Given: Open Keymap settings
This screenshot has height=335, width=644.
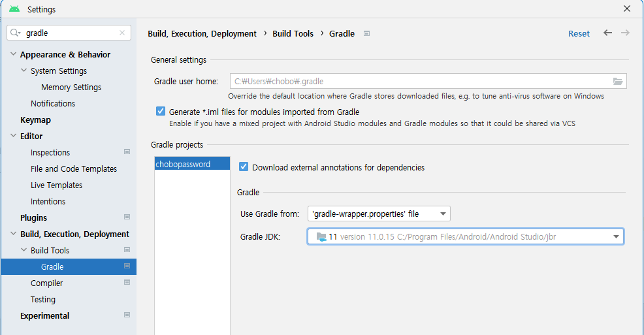Looking at the screenshot, I should [x=36, y=120].
